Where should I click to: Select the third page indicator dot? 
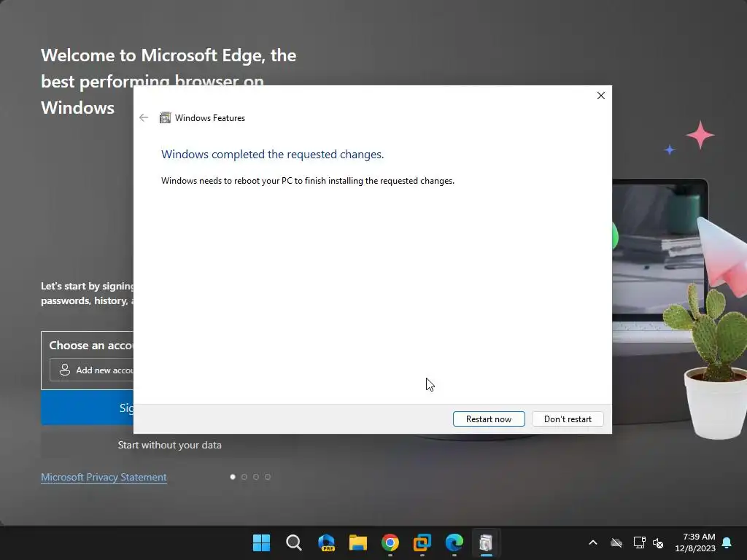(x=256, y=477)
